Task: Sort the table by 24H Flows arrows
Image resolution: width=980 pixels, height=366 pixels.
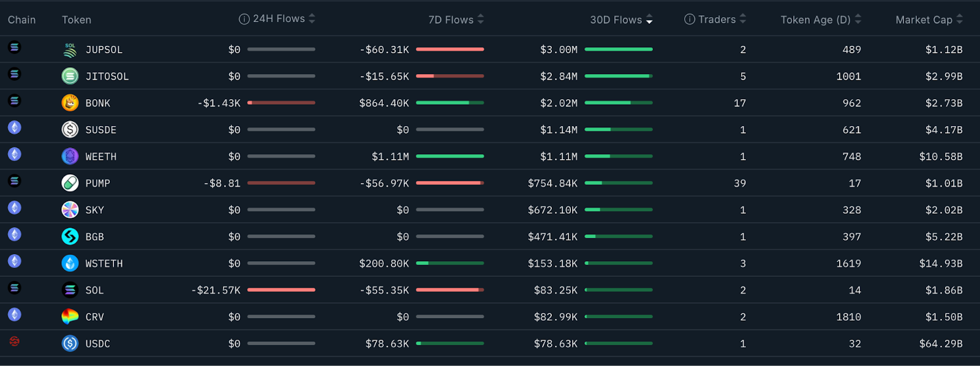Action: tap(312, 18)
